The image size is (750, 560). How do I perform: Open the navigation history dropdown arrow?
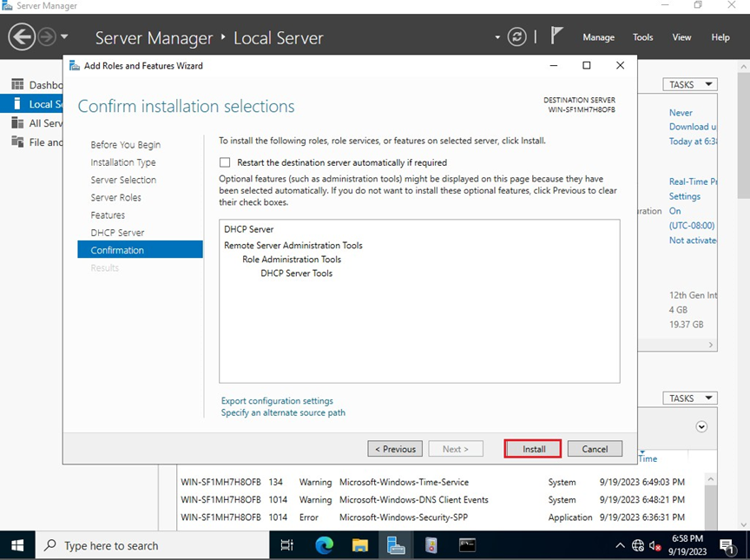coord(64,36)
